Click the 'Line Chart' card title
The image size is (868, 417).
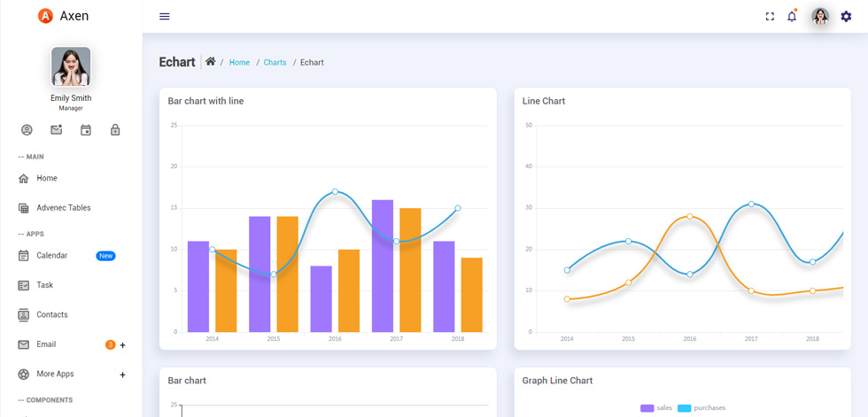(x=544, y=101)
